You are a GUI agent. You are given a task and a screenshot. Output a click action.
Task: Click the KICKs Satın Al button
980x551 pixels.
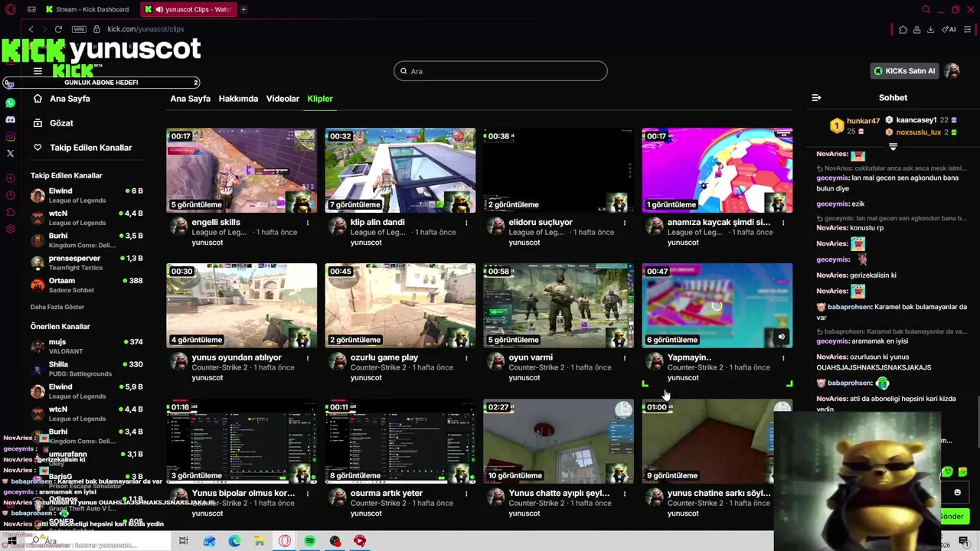[905, 71]
